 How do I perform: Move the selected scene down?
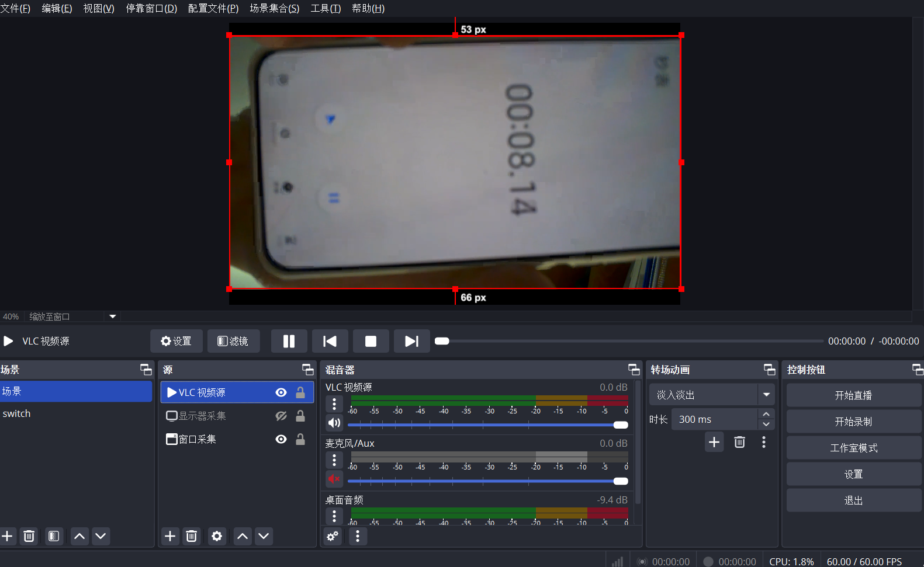click(x=101, y=536)
